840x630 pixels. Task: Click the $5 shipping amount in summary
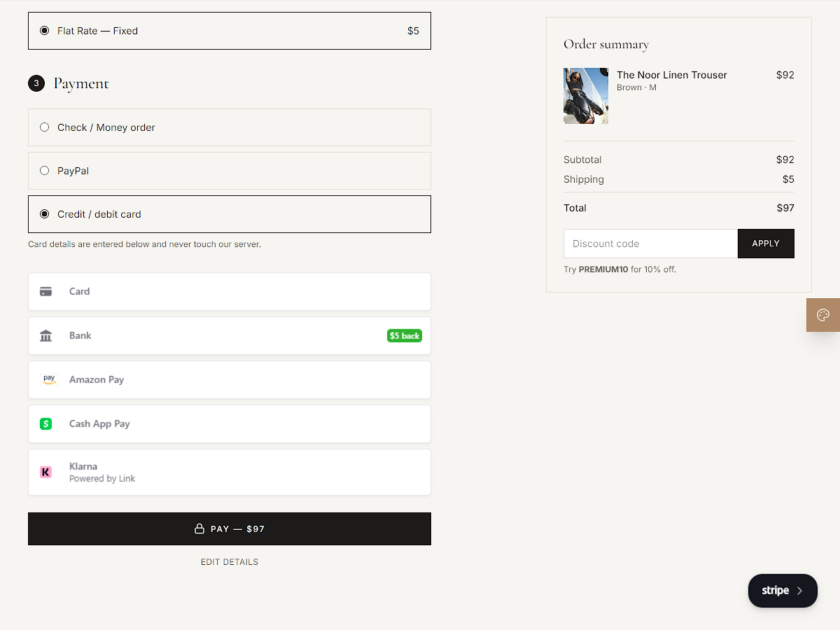click(x=788, y=179)
